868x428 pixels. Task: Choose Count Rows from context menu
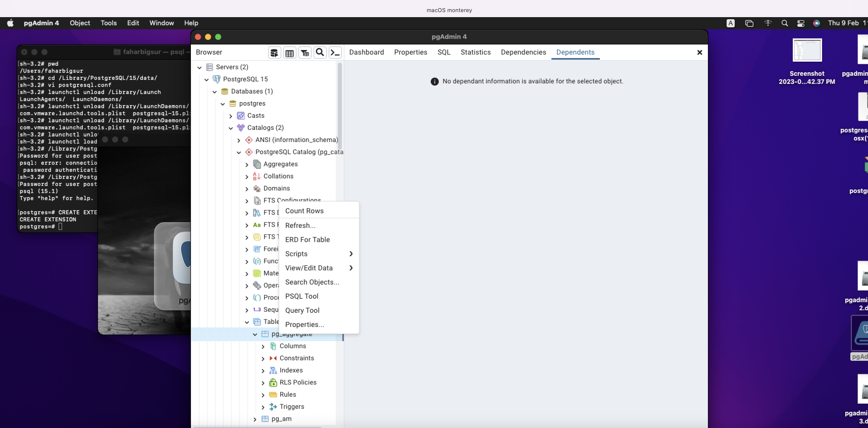click(x=304, y=211)
